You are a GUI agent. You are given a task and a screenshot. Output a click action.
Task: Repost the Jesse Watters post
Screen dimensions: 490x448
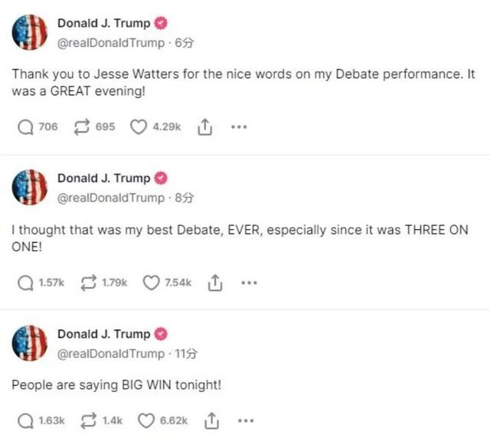click(82, 127)
